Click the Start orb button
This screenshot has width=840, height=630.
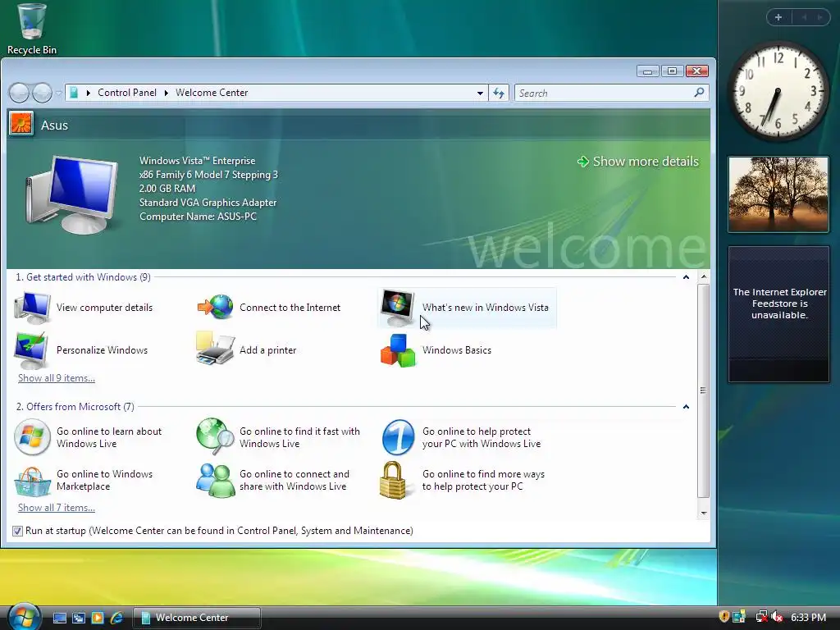pyautogui.click(x=24, y=617)
